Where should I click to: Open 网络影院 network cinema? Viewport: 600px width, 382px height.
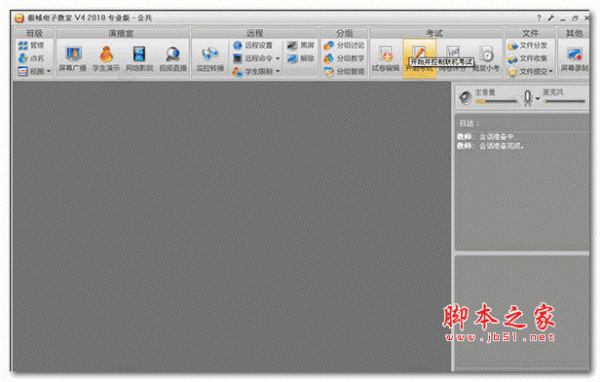[139, 59]
